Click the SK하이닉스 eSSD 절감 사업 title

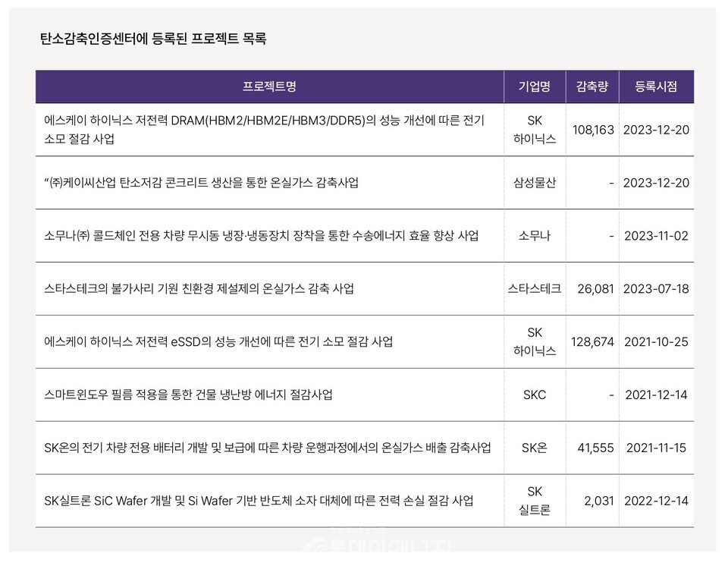tap(220, 342)
